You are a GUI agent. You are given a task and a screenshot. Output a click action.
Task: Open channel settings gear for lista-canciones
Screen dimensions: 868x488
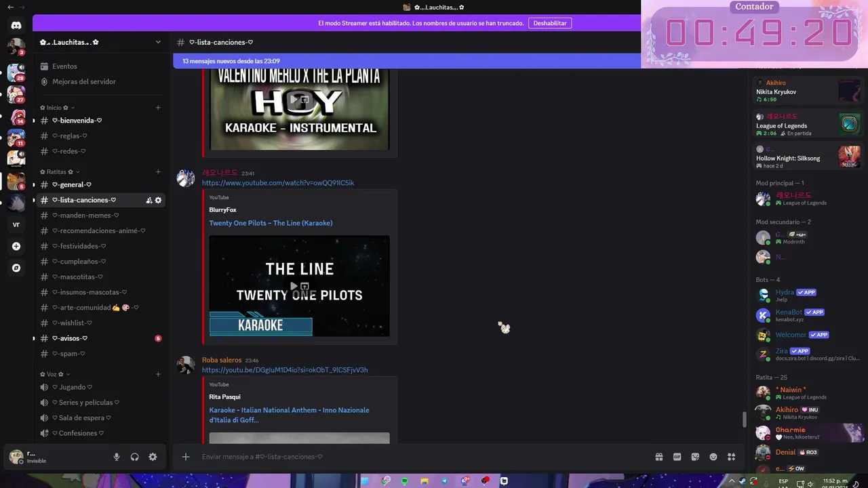[158, 200]
